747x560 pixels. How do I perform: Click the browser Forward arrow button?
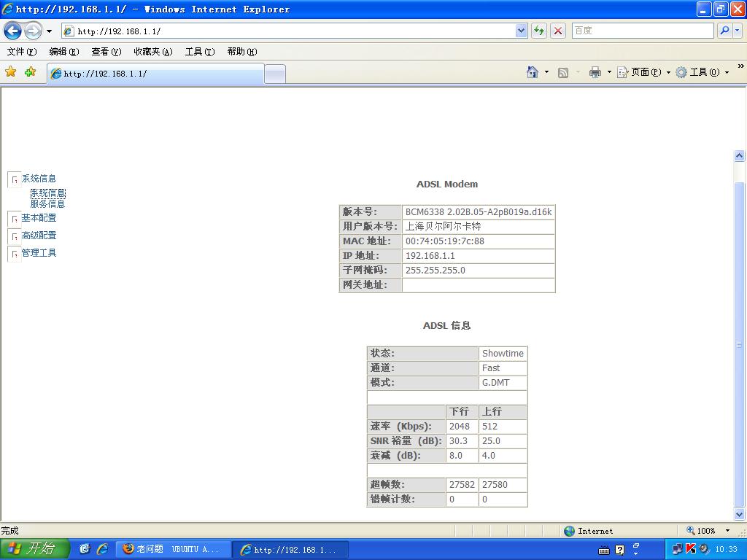click(33, 31)
